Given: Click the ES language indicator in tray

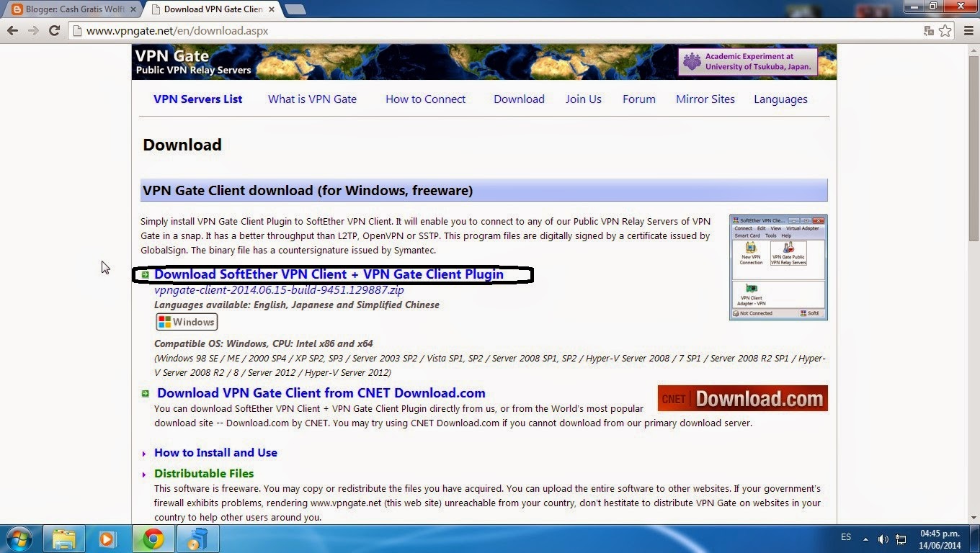Looking at the screenshot, I should (x=846, y=538).
